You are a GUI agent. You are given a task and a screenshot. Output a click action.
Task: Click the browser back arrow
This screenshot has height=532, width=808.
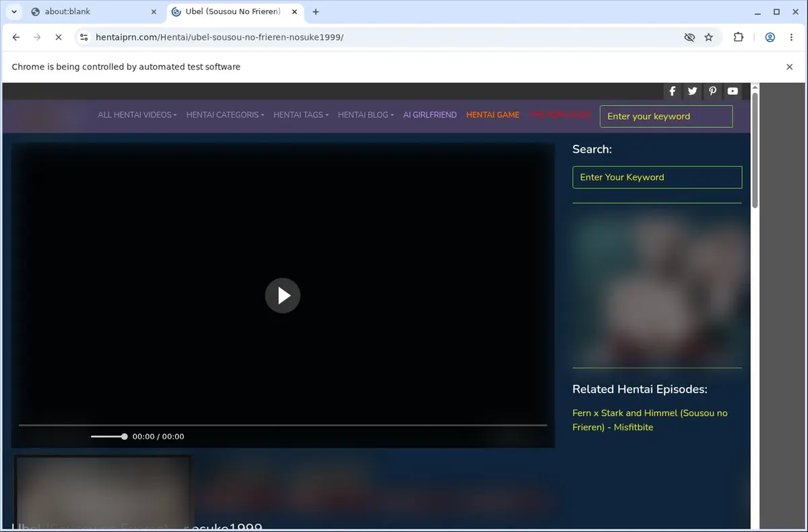tap(16, 38)
